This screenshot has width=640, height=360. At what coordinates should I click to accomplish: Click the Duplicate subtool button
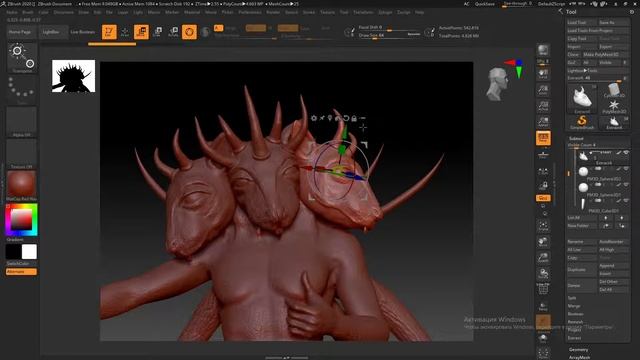pos(582,270)
